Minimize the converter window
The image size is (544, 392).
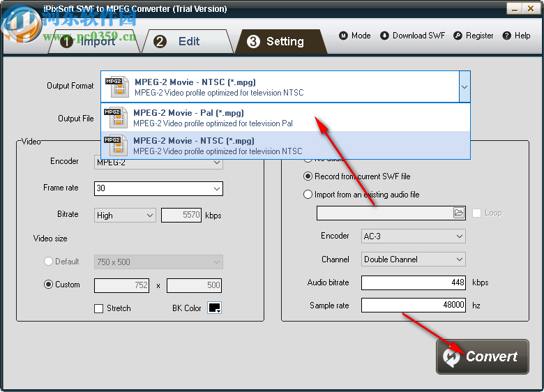click(x=515, y=8)
